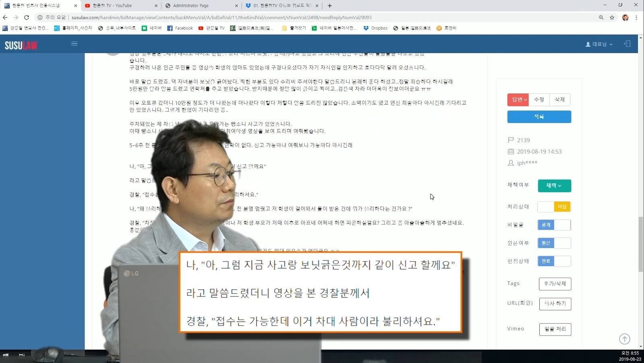Switch to the YouTube browser tab
The width and height of the screenshot is (644, 363).
[119, 6]
